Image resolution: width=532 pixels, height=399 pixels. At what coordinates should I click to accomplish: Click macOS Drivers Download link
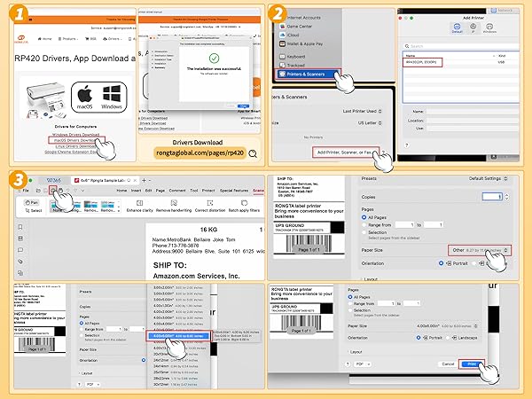[x=75, y=140]
